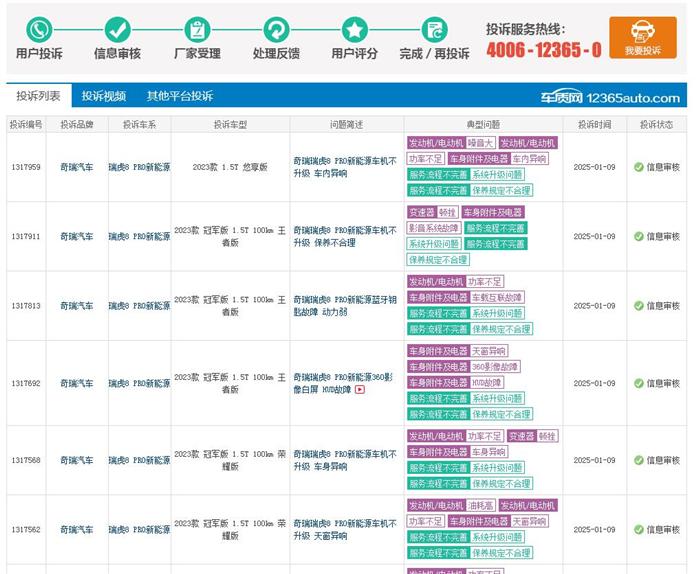Click the 厂家受理 clipboard step icon
700x574 pixels.
(197, 30)
